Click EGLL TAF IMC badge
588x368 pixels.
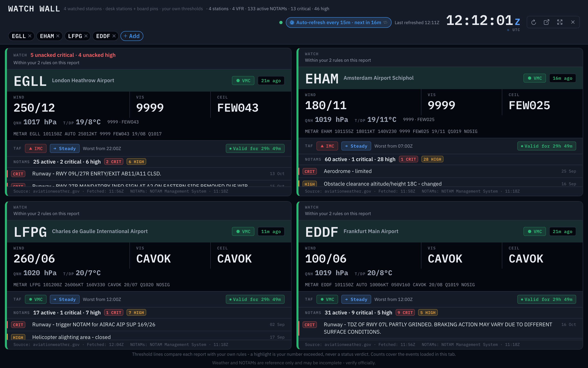coord(36,148)
